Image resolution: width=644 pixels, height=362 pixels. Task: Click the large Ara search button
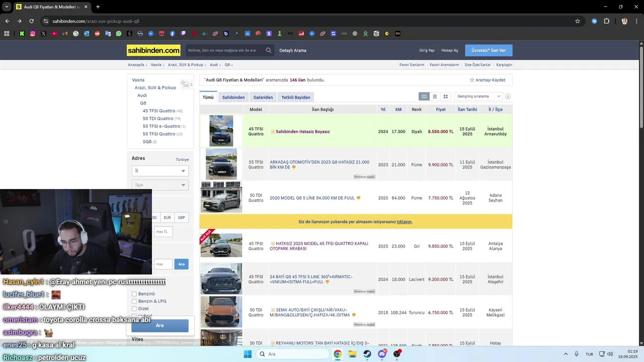pyautogui.click(x=160, y=325)
